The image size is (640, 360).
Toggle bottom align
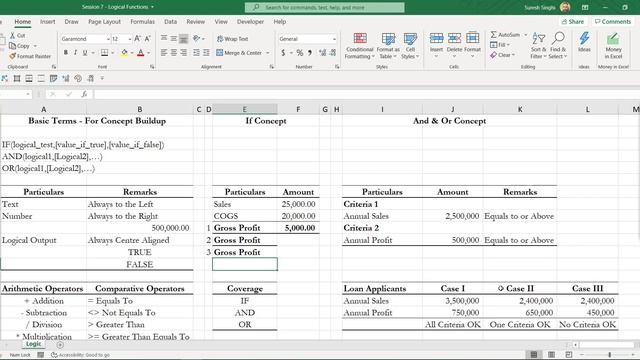184,39
